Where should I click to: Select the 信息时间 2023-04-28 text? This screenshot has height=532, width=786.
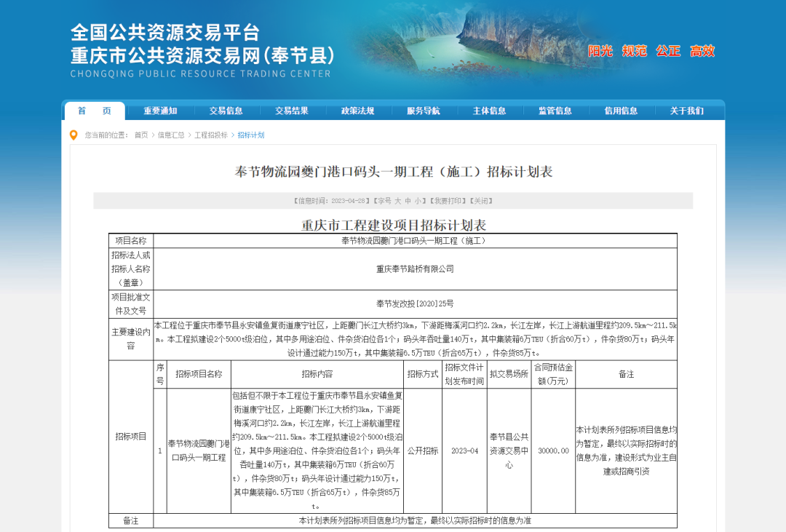(332, 201)
